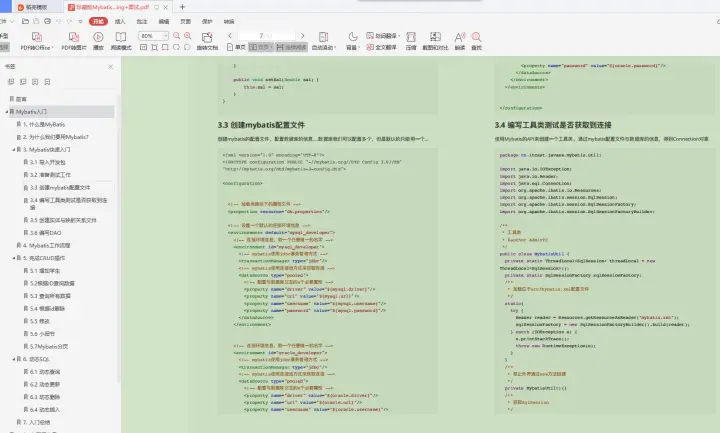The height and width of the screenshot is (433, 720).
Task: Go to previous page arrow
Action: pos(230,35)
